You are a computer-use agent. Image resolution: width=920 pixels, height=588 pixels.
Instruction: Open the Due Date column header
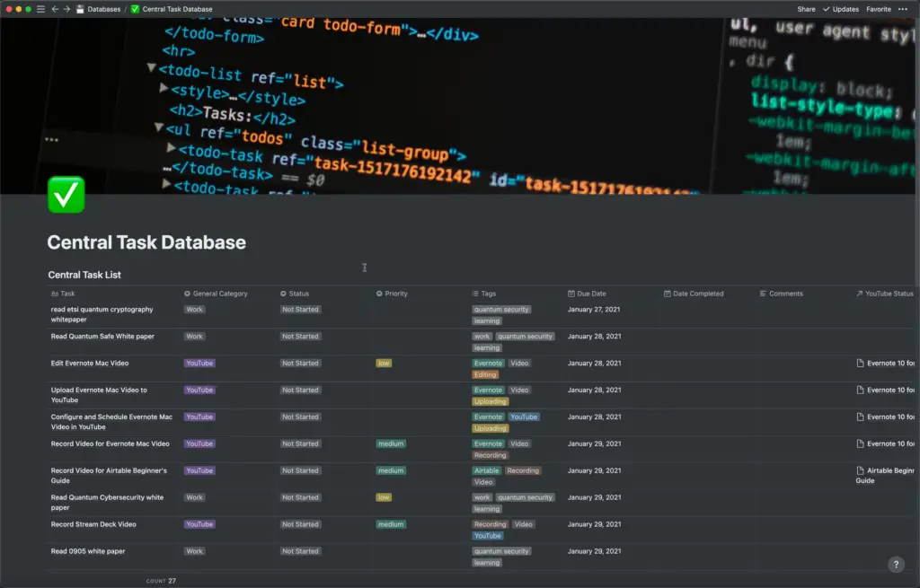coord(587,294)
